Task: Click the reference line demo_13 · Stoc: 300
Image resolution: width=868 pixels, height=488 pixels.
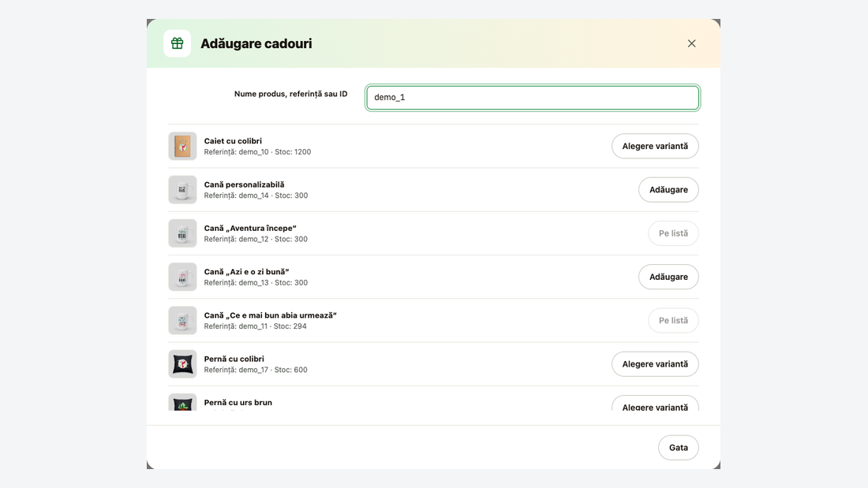Action: (256, 283)
